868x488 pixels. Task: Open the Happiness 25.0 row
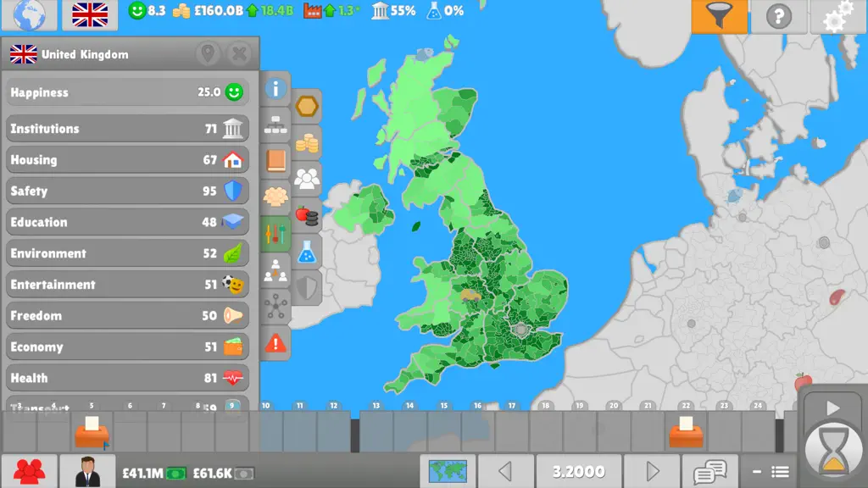point(127,91)
